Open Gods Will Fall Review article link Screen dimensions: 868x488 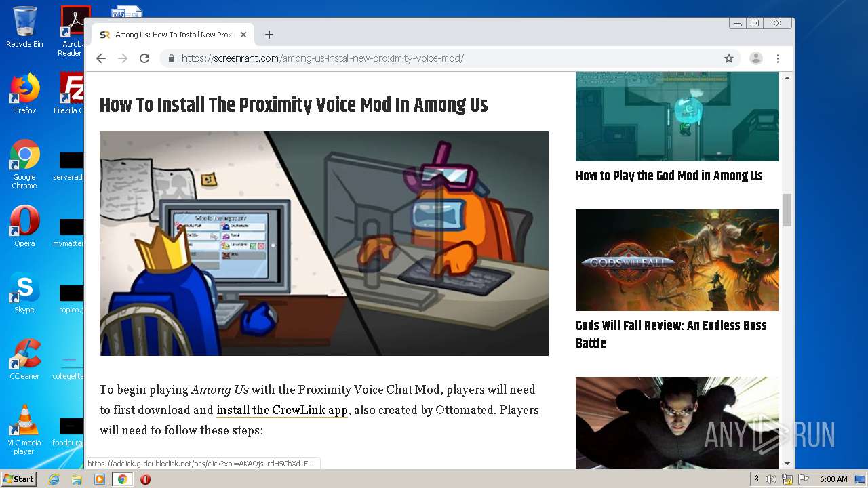click(x=671, y=334)
